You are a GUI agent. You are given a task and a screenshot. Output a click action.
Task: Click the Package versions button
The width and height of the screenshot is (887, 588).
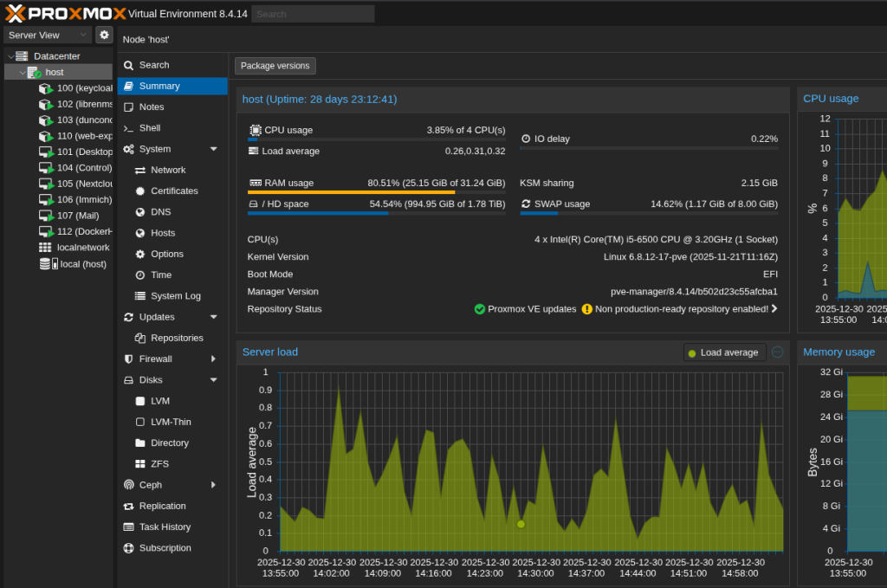click(x=275, y=66)
